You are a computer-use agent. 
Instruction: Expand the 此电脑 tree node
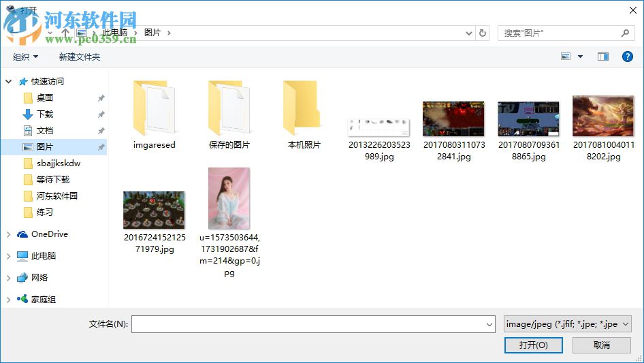(9, 256)
